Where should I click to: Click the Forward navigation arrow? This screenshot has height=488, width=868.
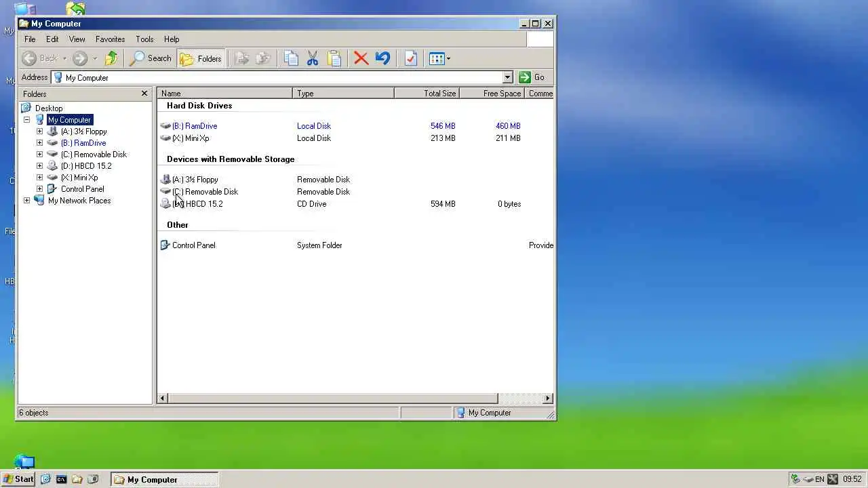point(80,58)
